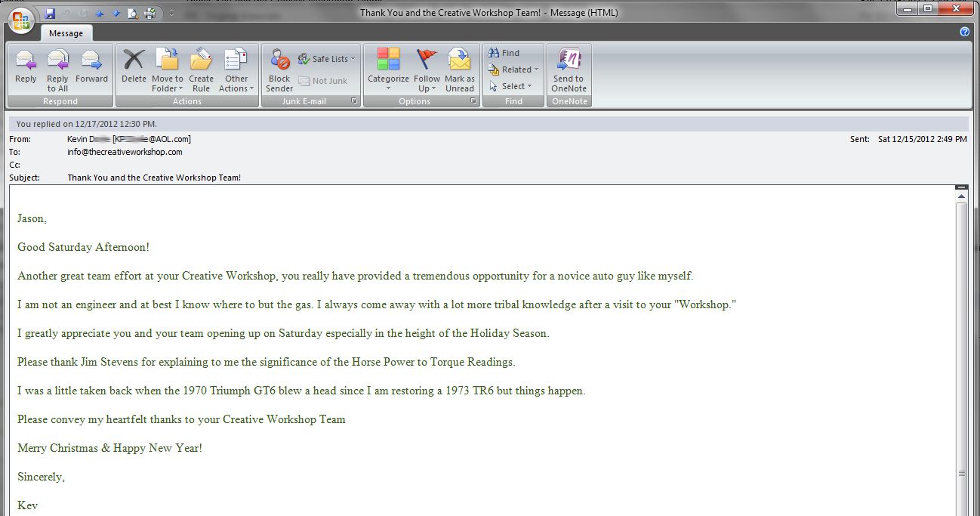Image resolution: width=980 pixels, height=516 pixels.
Task: Open the Office button menu
Action: coord(21,20)
